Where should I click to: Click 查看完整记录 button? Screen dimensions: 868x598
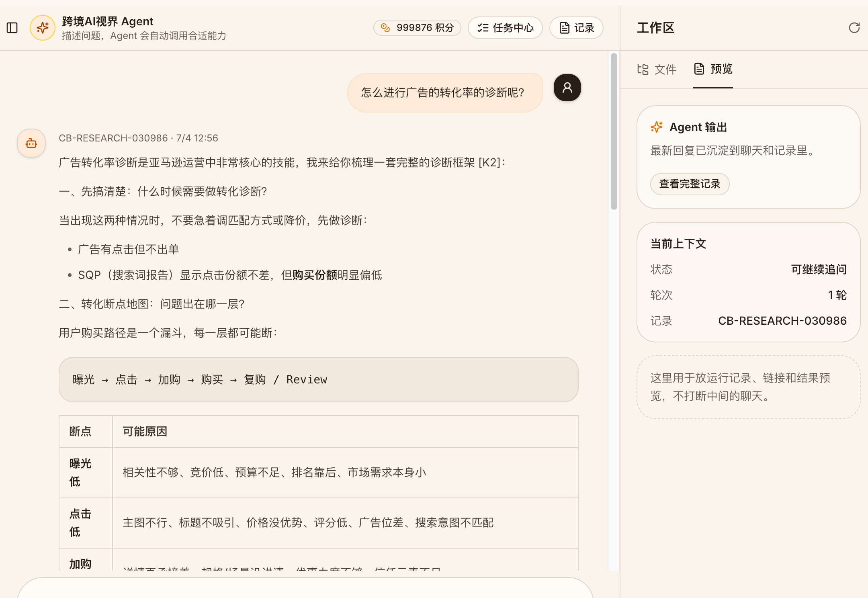pyautogui.click(x=690, y=184)
